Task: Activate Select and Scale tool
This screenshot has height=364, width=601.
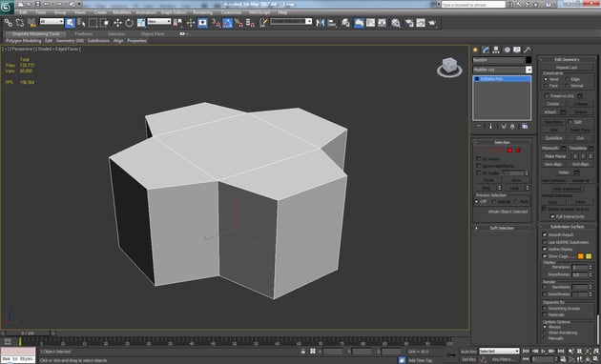Action: pos(141,23)
